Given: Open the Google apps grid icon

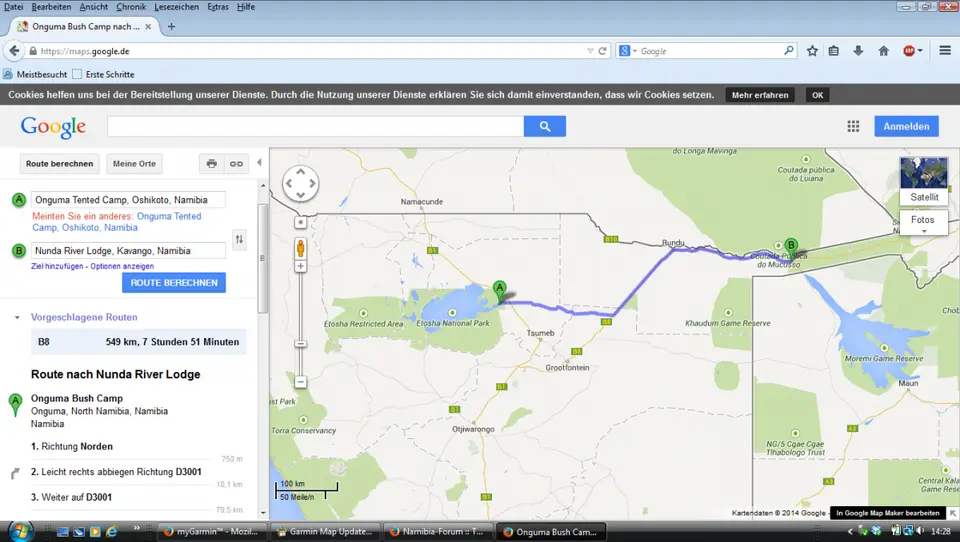Looking at the screenshot, I should [x=853, y=126].
